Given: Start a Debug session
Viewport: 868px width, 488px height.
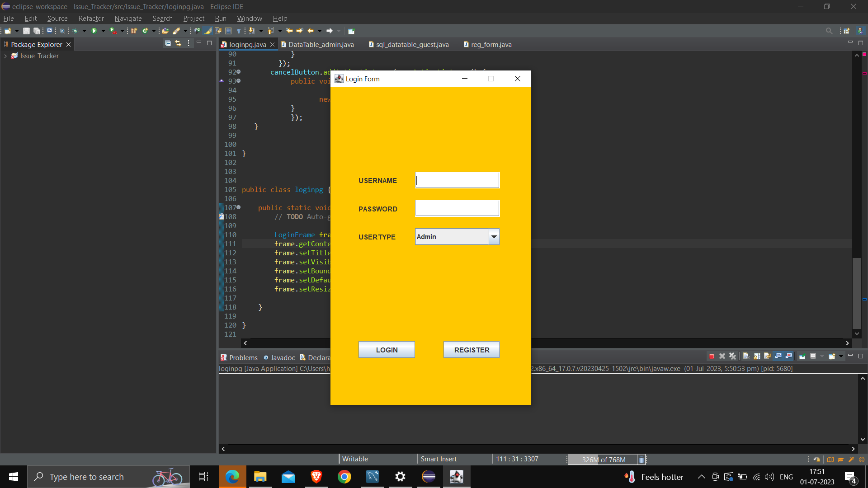Looking at the screenshot, I should tap(75, 31).
